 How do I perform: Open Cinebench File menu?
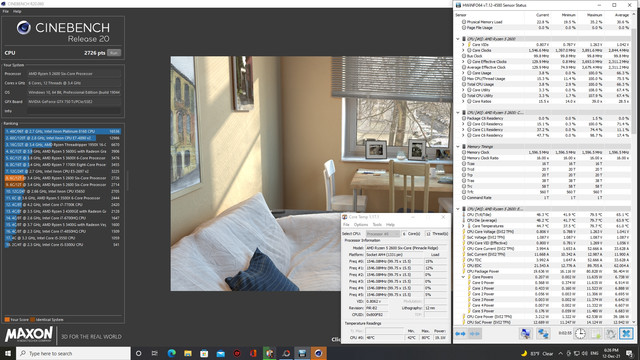click(x=6, y=11)
